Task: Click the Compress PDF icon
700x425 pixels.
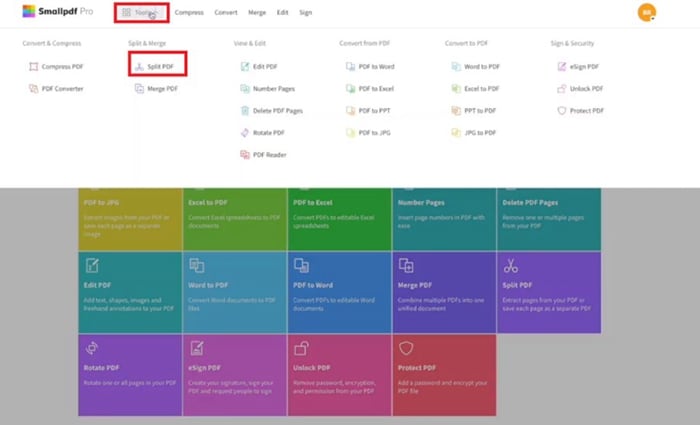Action: (34, 67)
